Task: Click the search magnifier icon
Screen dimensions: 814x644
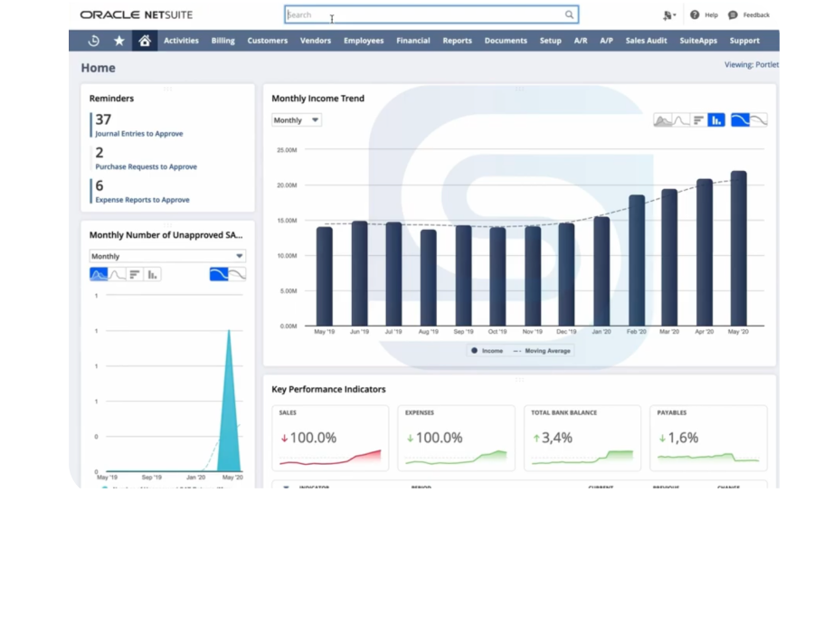Action: coord(569,15)
